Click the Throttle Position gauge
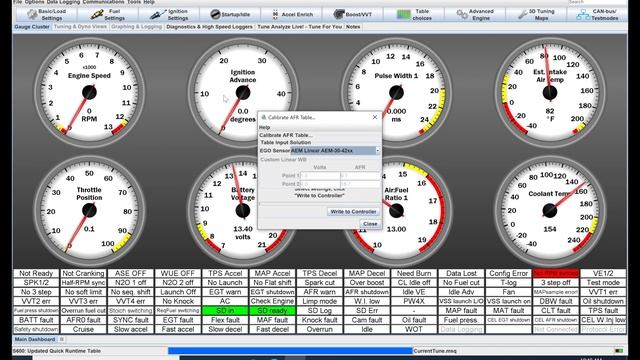640x360 pixels. pos(89,211)
